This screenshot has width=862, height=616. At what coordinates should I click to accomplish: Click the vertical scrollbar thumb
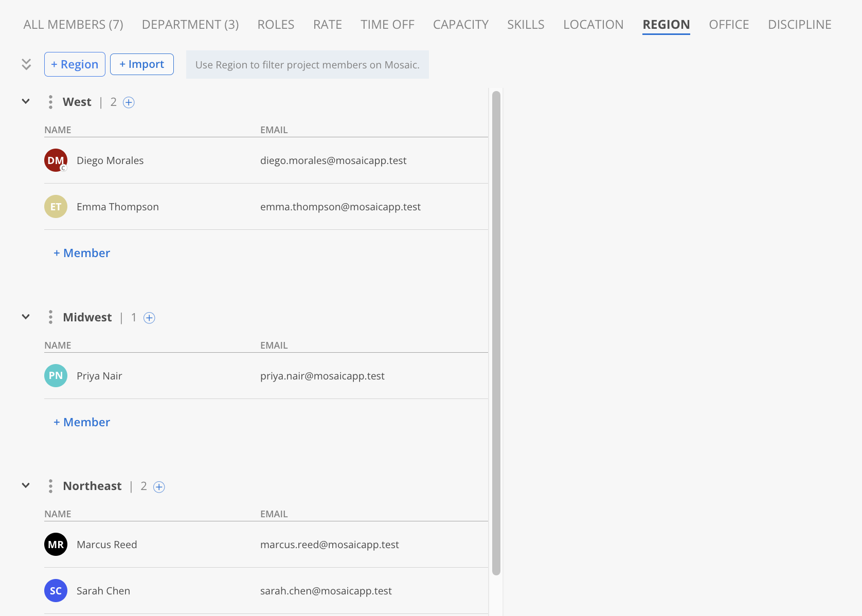click(496, 333)
